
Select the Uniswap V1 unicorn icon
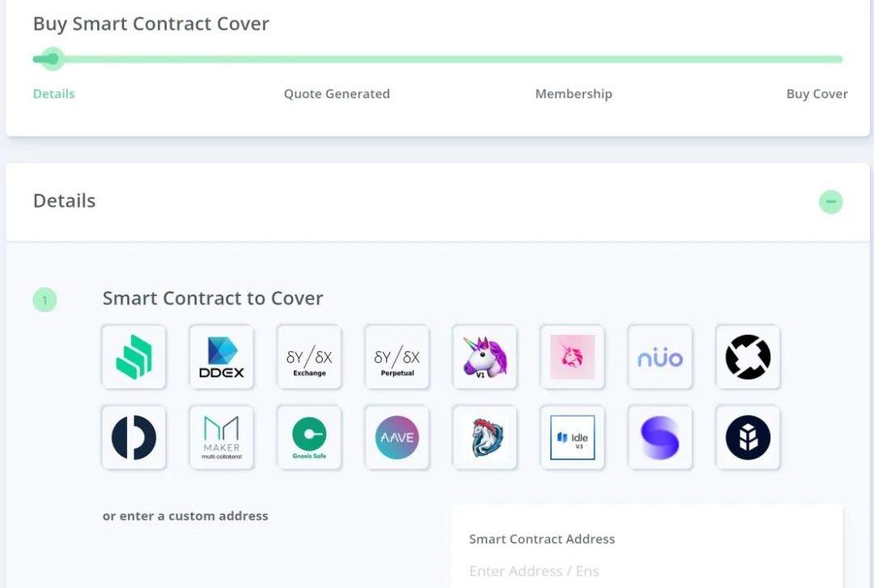pyautogui.click(x=485, y=357)
